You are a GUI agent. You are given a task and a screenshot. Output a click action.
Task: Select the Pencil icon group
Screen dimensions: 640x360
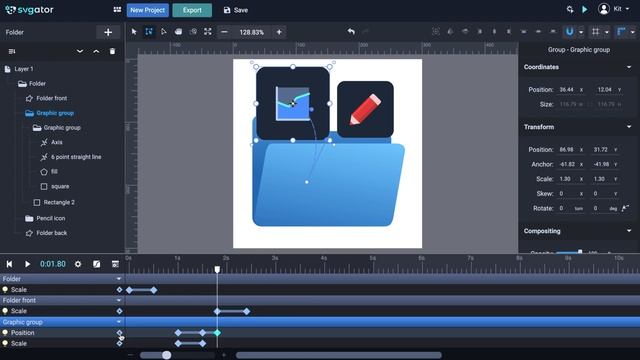coord(51,218)
